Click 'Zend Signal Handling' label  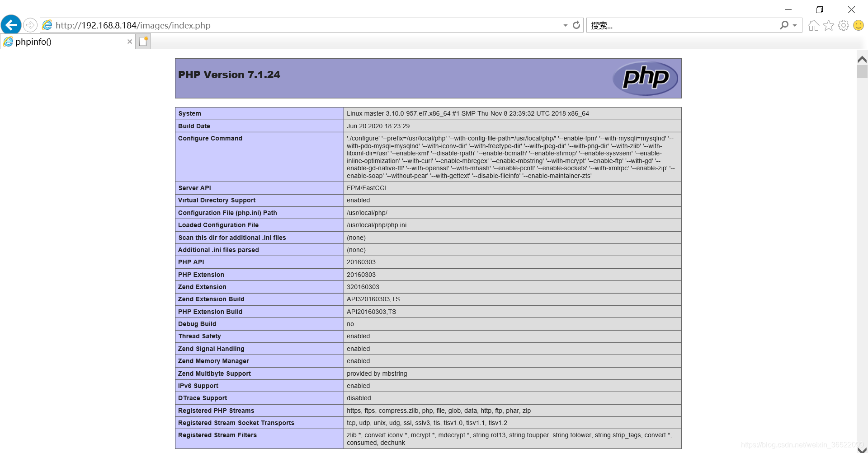tap(211, 349)
